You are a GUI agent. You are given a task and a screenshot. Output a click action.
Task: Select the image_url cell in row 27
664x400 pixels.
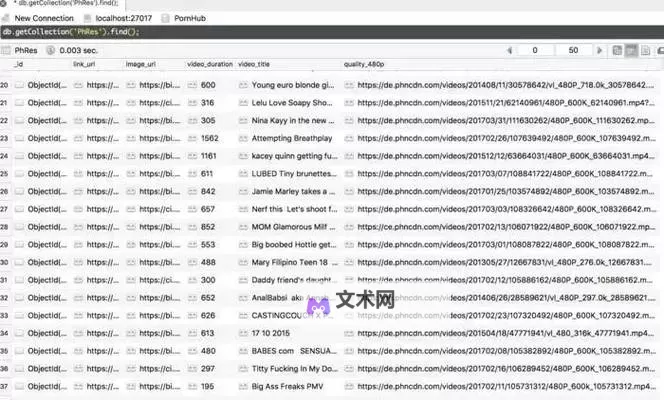coord(159,209)
